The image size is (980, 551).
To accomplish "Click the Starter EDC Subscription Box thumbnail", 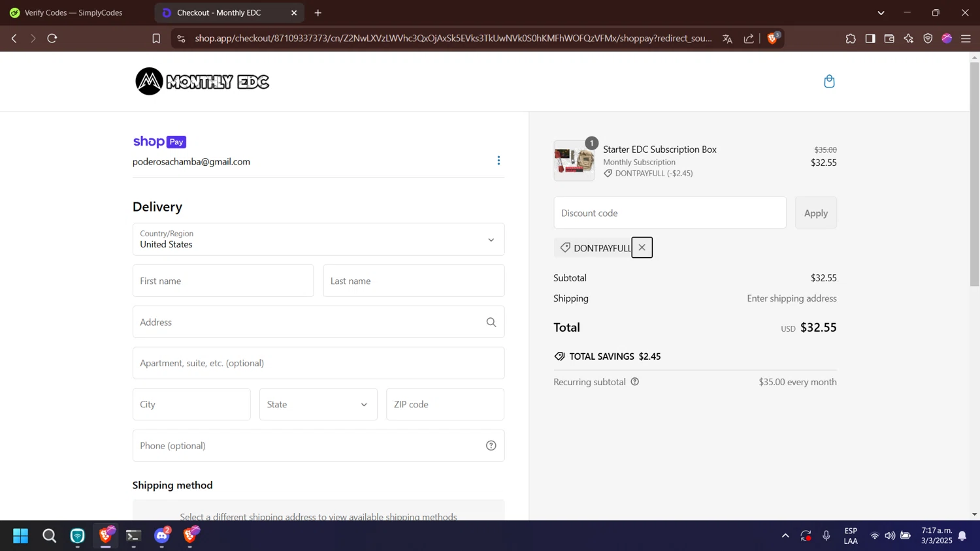I will point(574,161).
